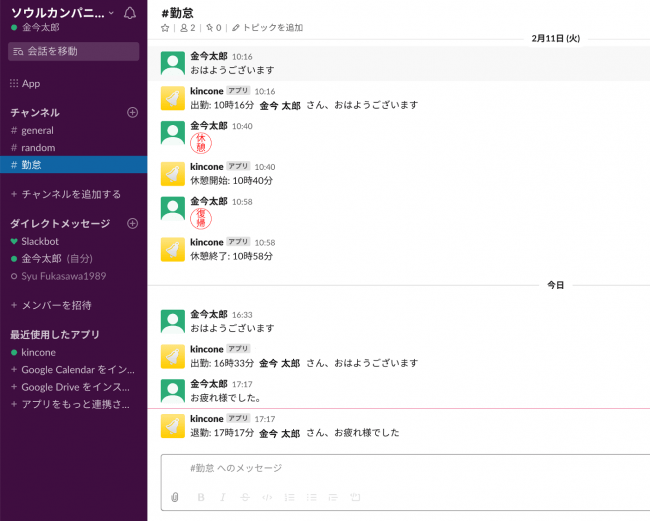
Task: Open kincone under recently used apps
Action: 39,352
